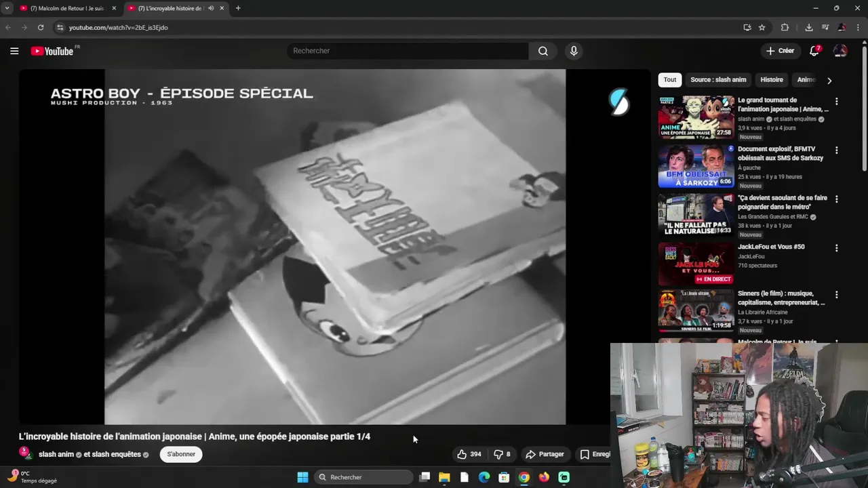Open options for Sinners video
The width and height of the screenshot is (868, 488).
click(x=836, y=296)
